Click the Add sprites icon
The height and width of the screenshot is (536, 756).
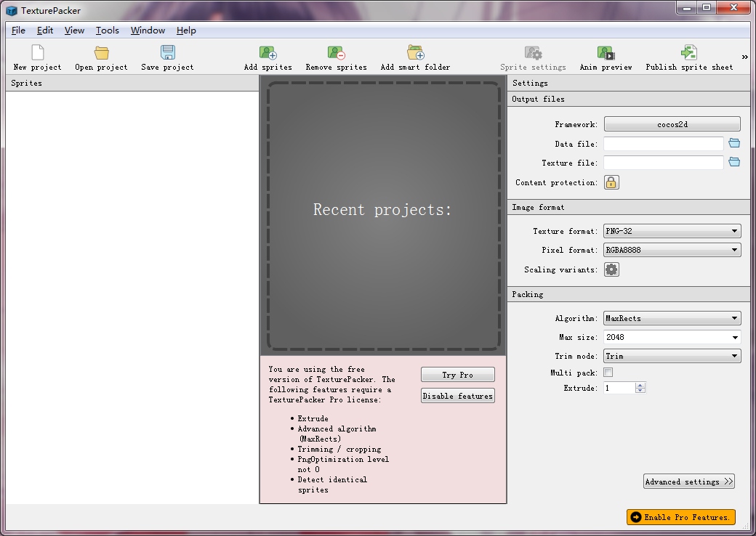click(x=268, y=53)
